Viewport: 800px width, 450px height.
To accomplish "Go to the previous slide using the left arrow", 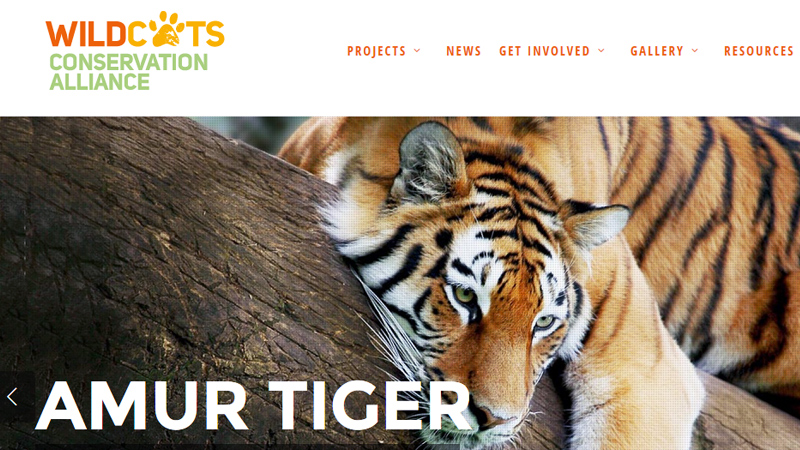I will coord(12,396).
